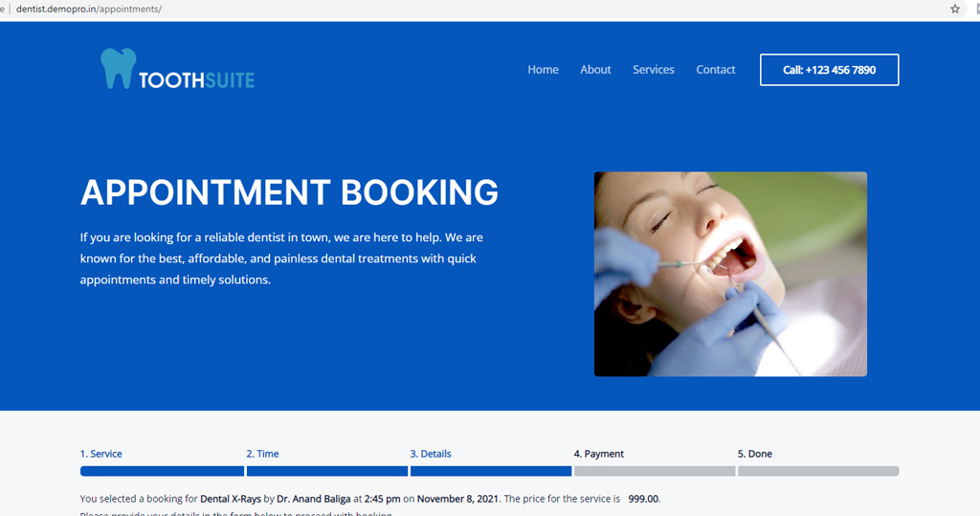Image resolution: width=980 pixels, height=516 pixels.
Task: Click the dentist.demopro.in address bar URL
Action: tap(89, 9)
